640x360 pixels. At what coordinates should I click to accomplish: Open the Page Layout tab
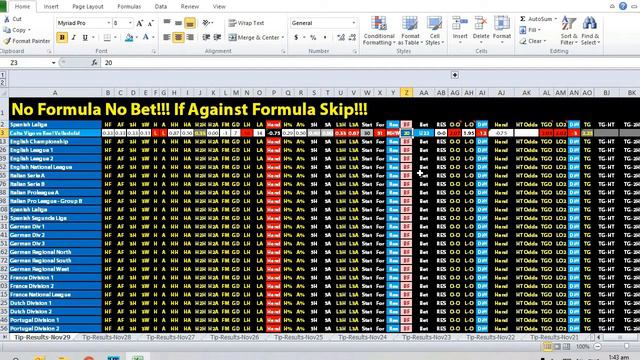pyautogui.click(x=88, y=7)
